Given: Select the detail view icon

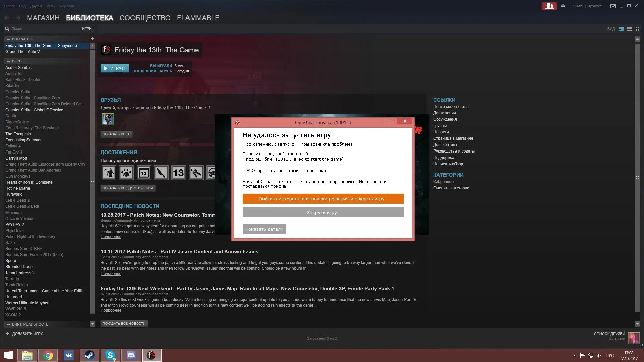Looking at the screenshot, I should [x=621, y=29].
